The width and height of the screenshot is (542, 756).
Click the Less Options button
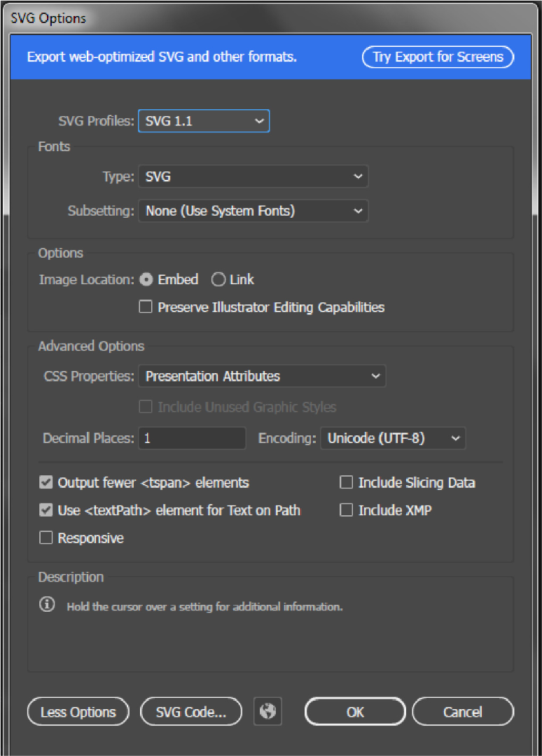coord(78,712)
